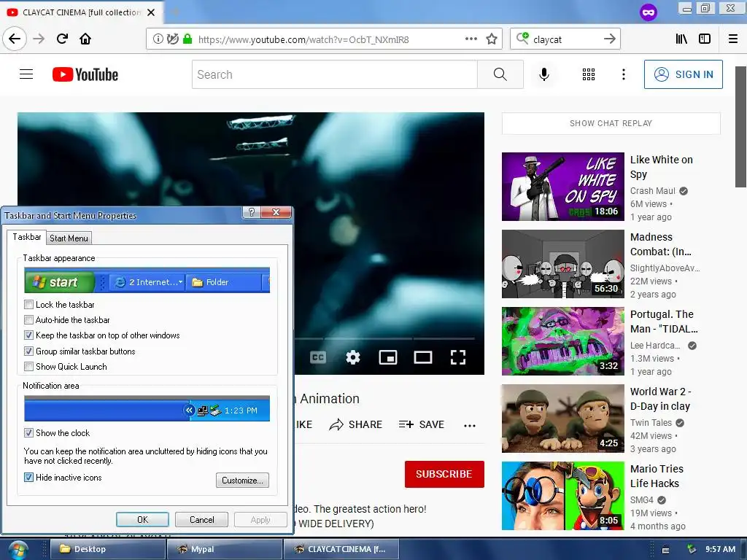Toggle the browser sidebar icon
Image resolution: width=747 pixels, height=560 pixels.
(x=705, y=39)
